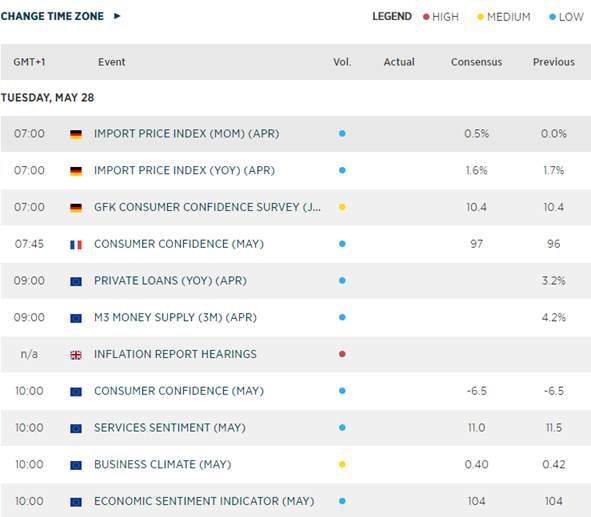Open M3 Money Supply (3M) (Apr) event

click(x=175, y=317)
